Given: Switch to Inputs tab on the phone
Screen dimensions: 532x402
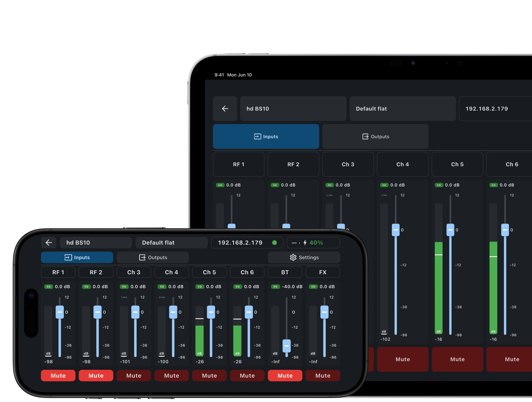Looking at the screenshot, I should pyautogui.click(x=77, y=257).
